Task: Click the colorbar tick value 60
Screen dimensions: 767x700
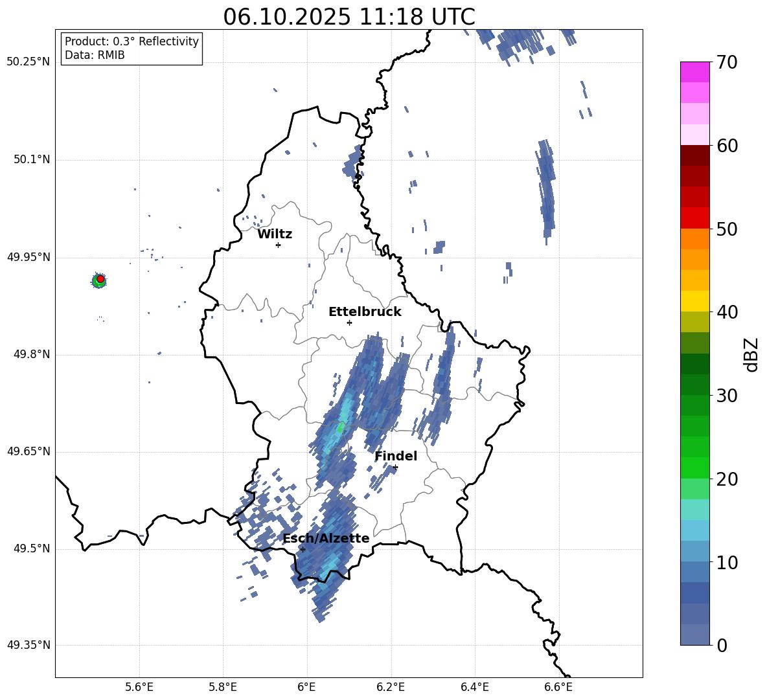Action: click(727, 146)
